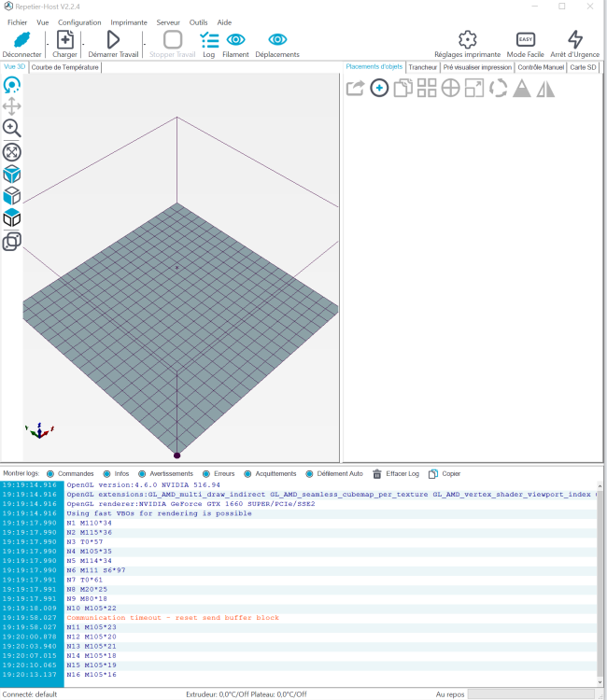Switch to Courbe de Température tab
The width and height of the screenshot is (607, 700).
coord(65,67)
